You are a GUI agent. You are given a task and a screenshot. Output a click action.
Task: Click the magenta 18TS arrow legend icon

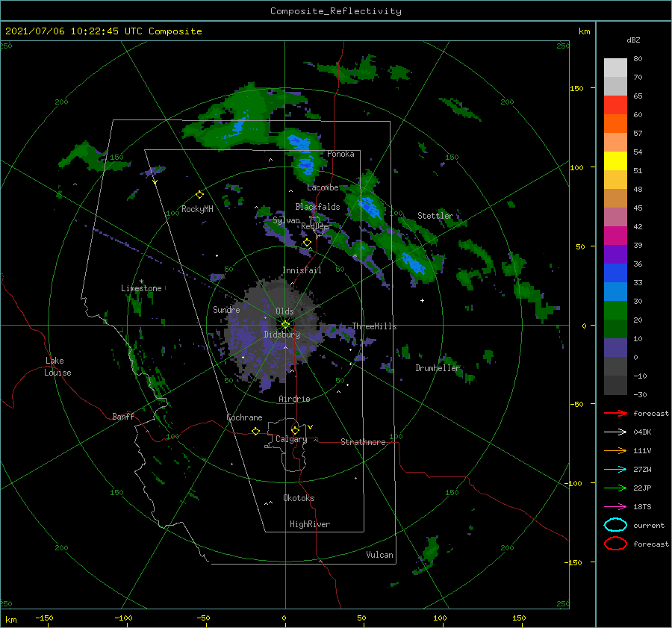click(x=615, y=507)
